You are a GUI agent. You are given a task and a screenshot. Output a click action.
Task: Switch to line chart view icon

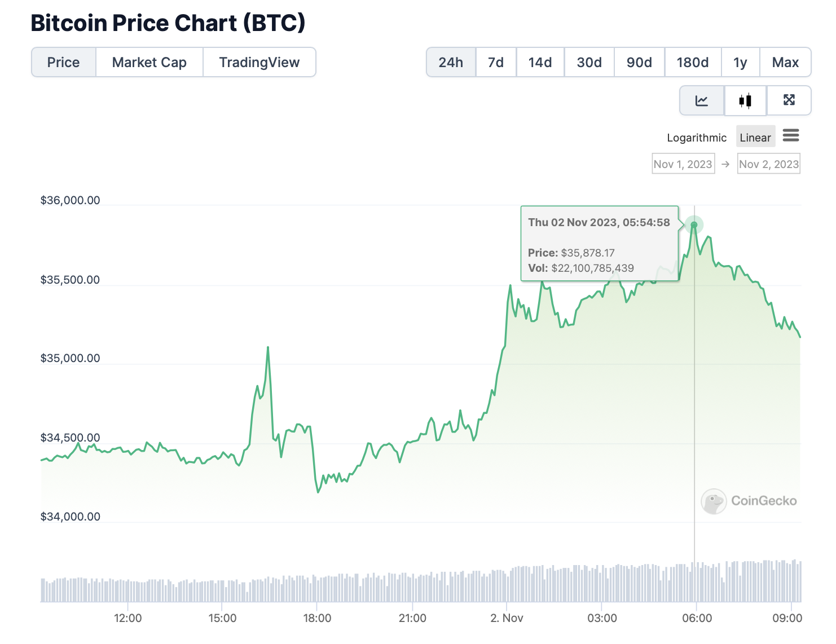(x=702, y=101)
